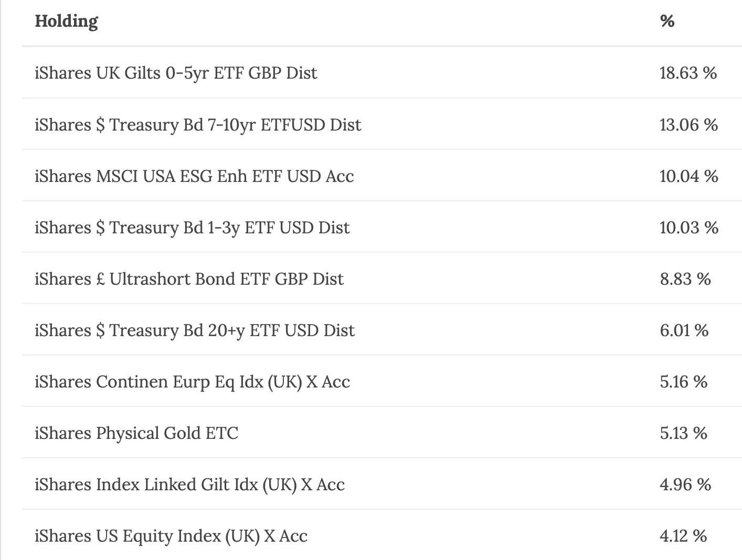This screenshot has height=560, width=742.
Task: Click the 8.83 % value
Action: [685, 279]
